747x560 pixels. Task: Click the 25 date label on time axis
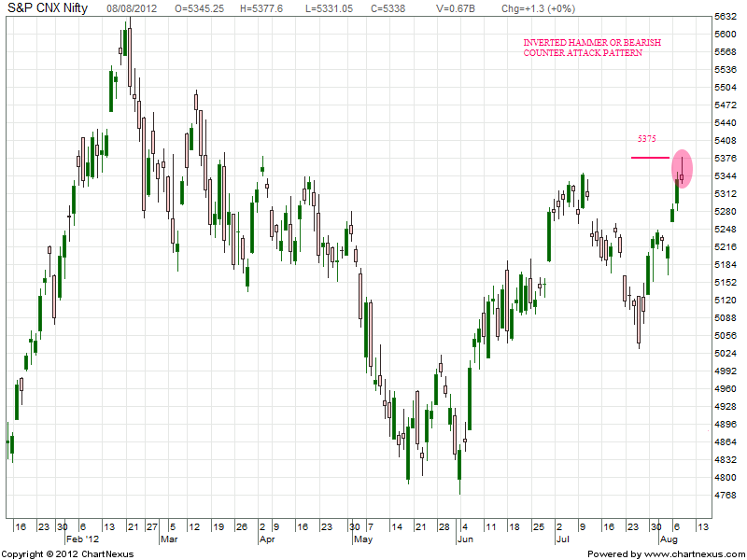[539, 526]
